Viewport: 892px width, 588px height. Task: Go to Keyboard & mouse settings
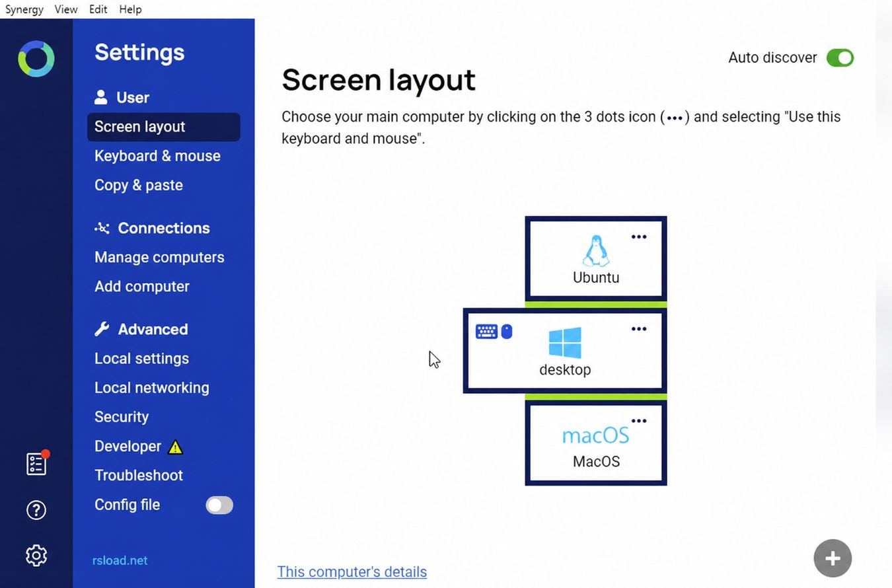[x=157, y=156]
